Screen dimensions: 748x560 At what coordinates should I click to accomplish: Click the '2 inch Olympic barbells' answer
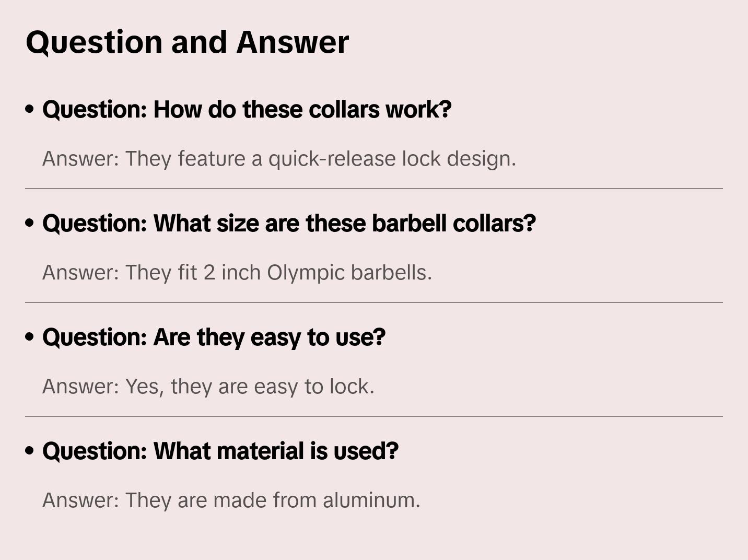[x=237, y=273]
